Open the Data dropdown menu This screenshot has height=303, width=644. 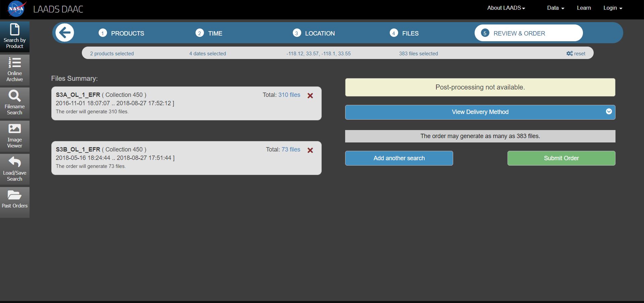click(x=555, y=8)
